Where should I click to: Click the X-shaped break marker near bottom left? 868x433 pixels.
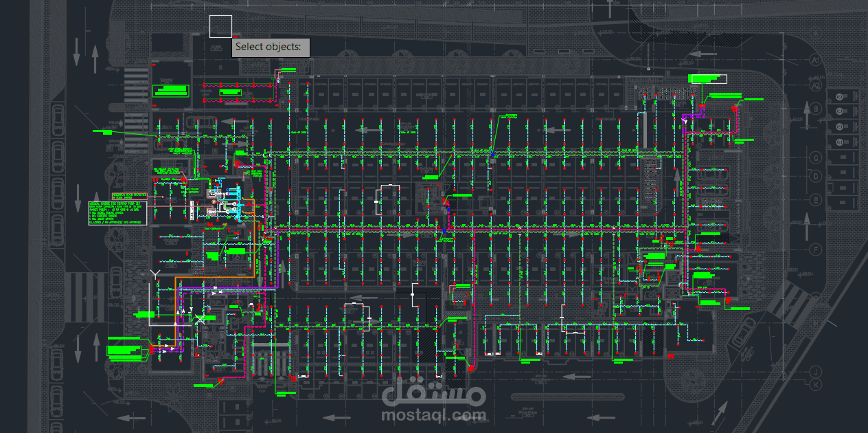pyautogui.click(x=200, y=318)
